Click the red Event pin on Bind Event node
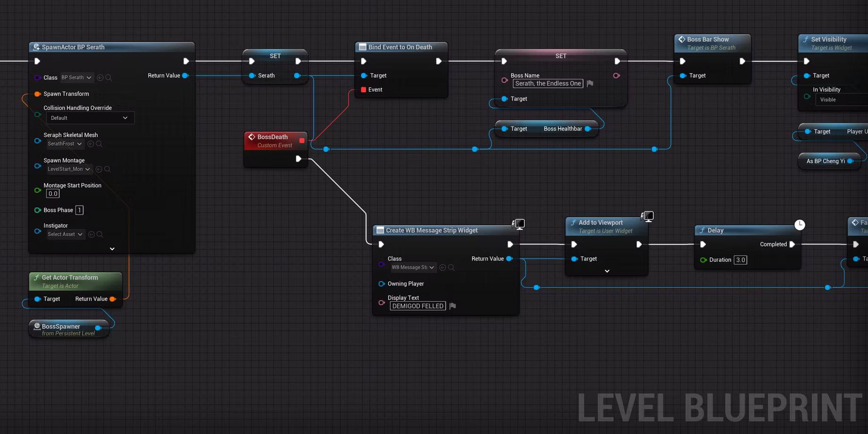 [x=363, y=90]
